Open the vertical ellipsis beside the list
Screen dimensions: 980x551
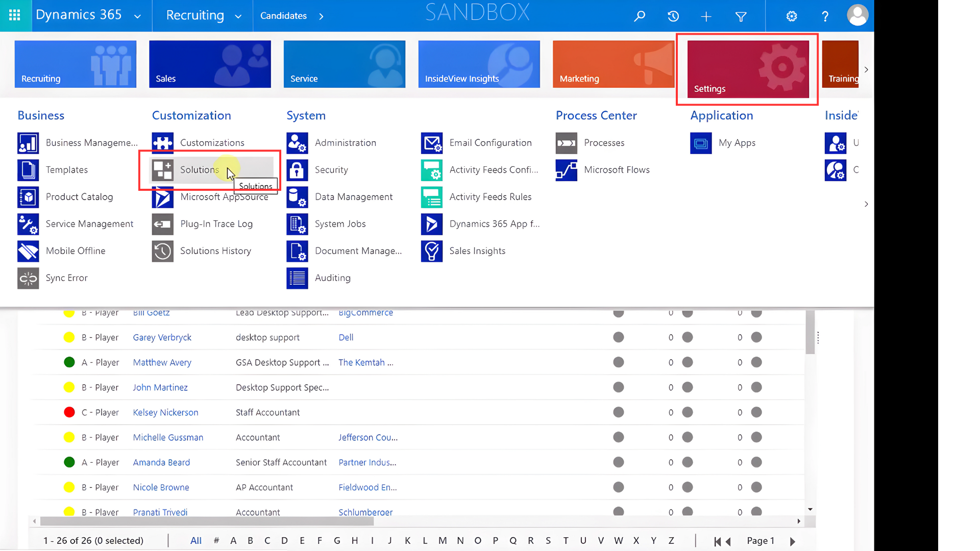pos(818,337)
